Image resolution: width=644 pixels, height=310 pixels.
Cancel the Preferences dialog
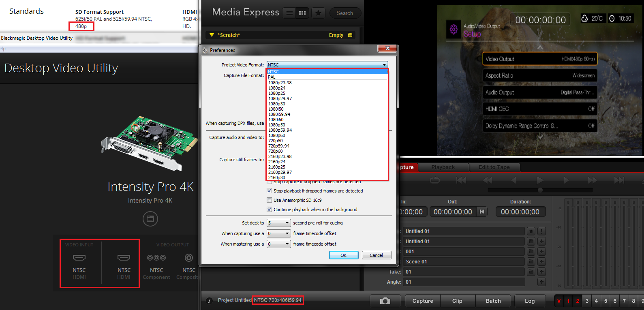[376, 255]
